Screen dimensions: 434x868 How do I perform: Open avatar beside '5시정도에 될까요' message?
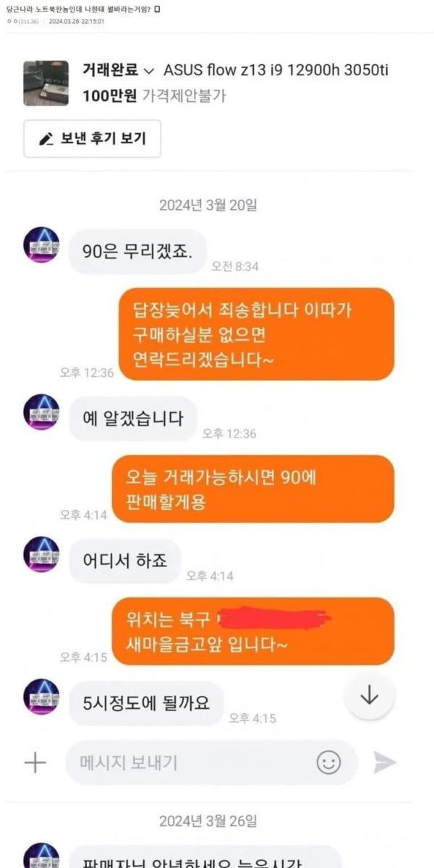[41, 697]
